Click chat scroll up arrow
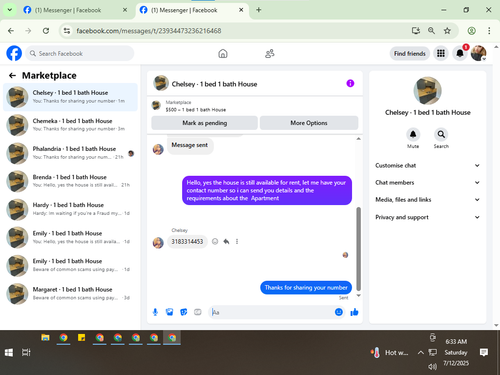This screenshot has width=500, height=375. (x=359, y=139)
